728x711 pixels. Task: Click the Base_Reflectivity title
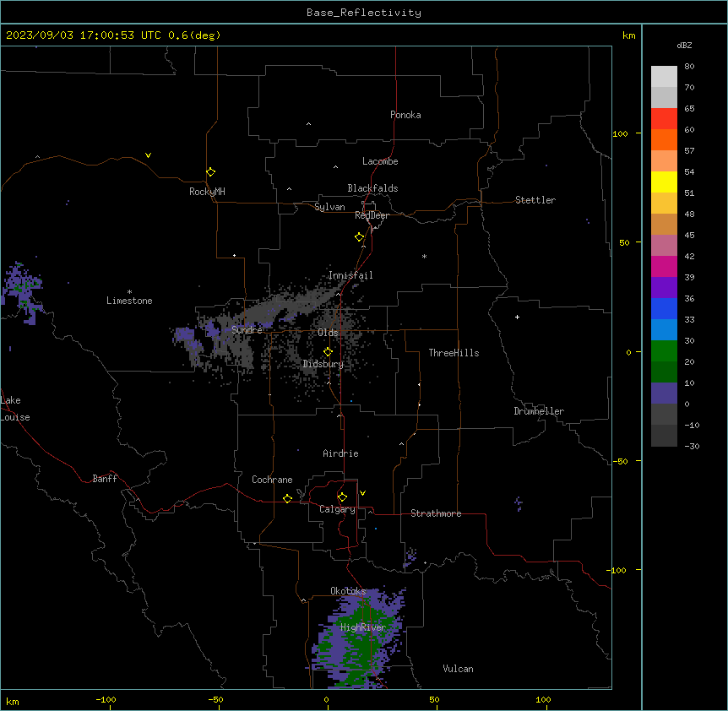tap(364, 13)
